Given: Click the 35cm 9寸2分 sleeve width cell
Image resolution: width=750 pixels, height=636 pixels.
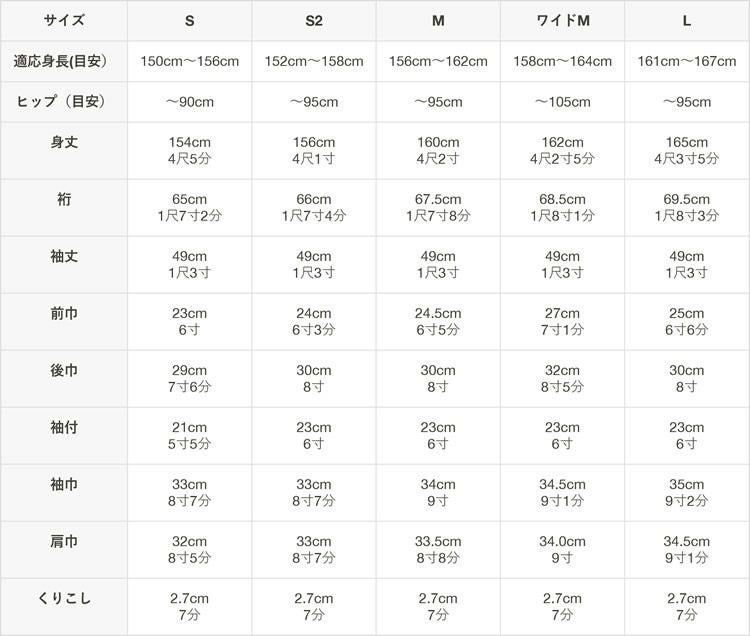Looking at the screenshot, I should pos(686,492).
